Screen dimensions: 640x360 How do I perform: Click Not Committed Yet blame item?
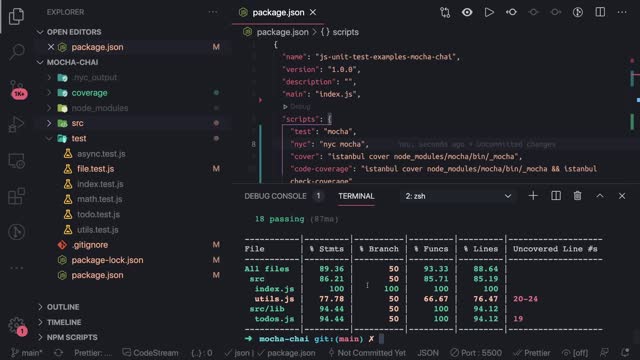367,353
